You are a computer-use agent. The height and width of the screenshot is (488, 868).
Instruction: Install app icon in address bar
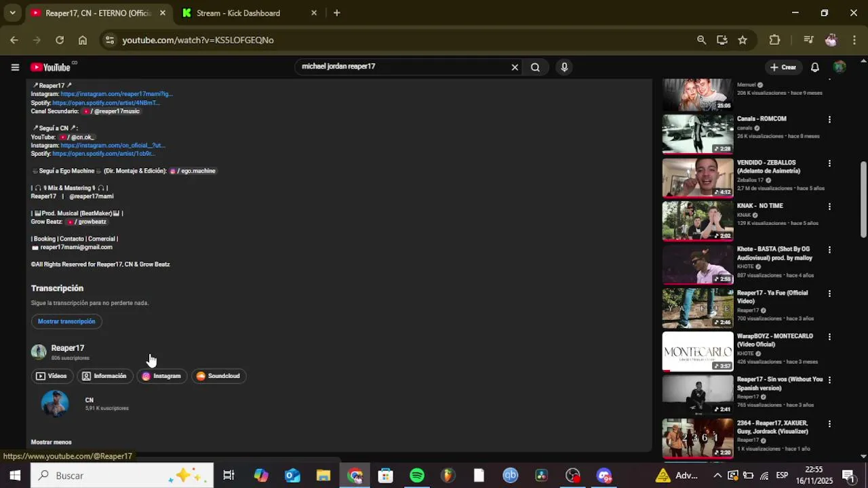click(x=722, y=40)
